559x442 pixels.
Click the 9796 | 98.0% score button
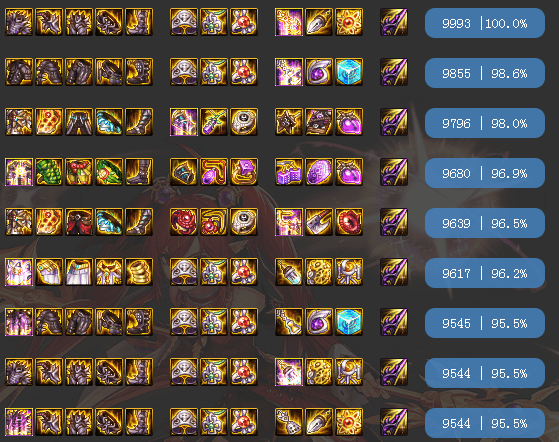[484, 123]
